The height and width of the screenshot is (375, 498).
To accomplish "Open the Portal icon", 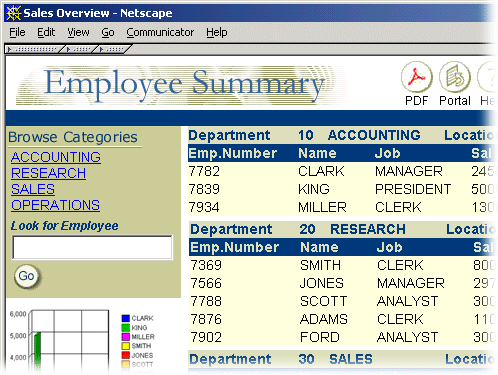I will (x=455, y=77).
